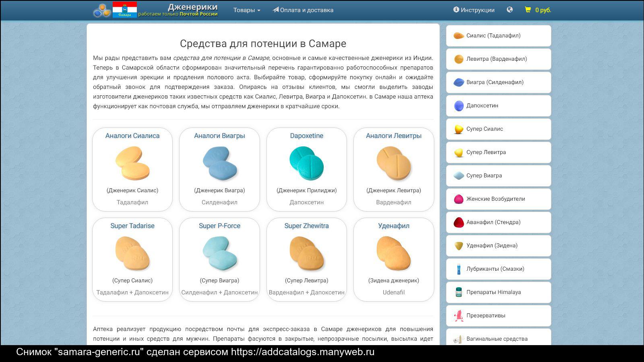
Task: Click the Силденафил + Дапоксетин caption
Action: (x=220, y=292)
